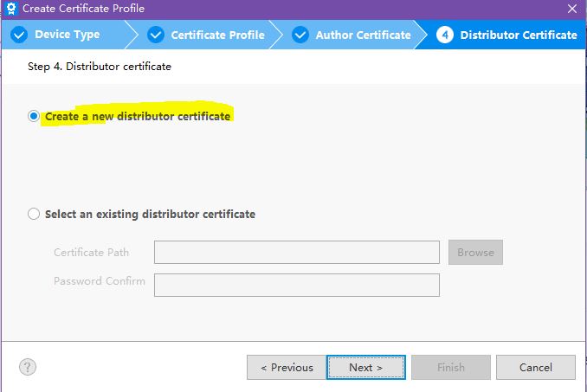This screenshot has height=392, width=587.
Task: Click the certificate app icon in title bar
Action: click(11, 9)
